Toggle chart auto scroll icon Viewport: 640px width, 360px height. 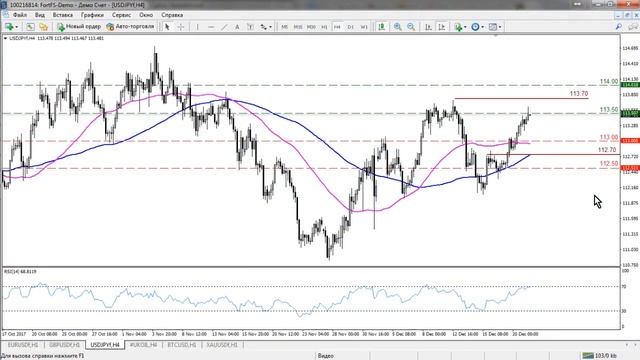click(x=428, y=27)
